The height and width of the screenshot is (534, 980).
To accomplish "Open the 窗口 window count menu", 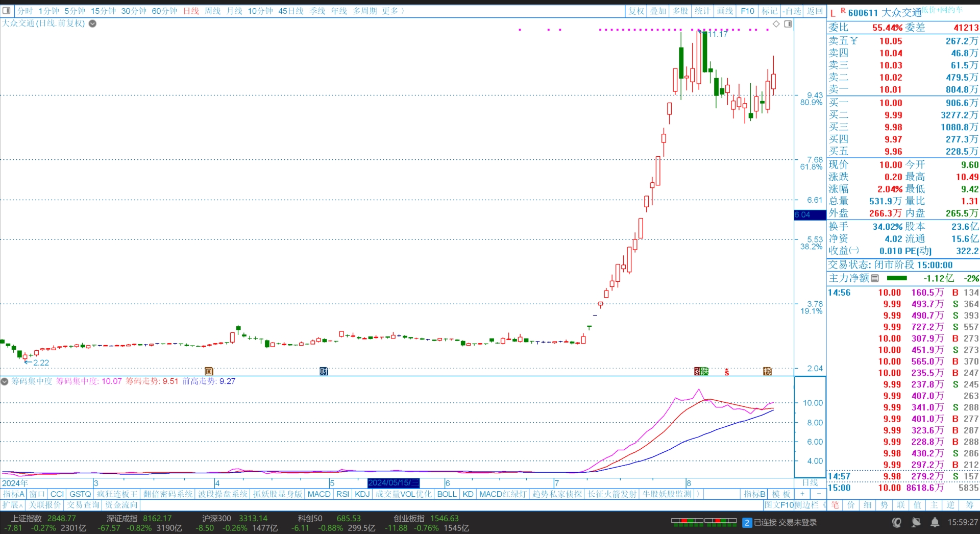I will (x=37, y=494).
